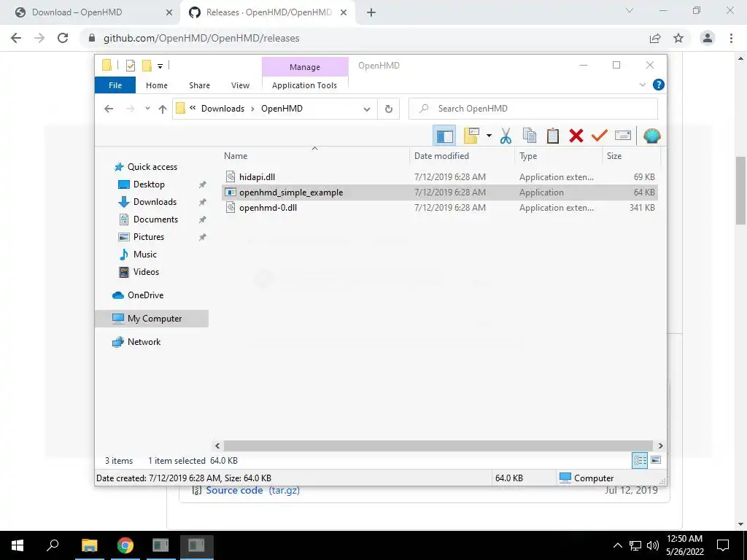Viewport: 747px width, 560px height.
Task: Open the Share ribbon tab
Action: tap(199, 85)
